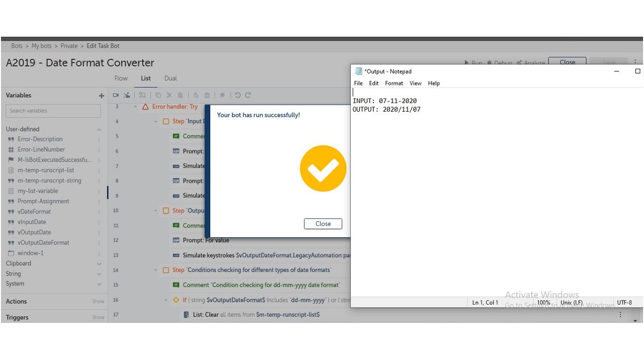Viewport: 644px width, 362px height.
Task: Click the Close button in bot editor header
Action: tap(568, 62)
